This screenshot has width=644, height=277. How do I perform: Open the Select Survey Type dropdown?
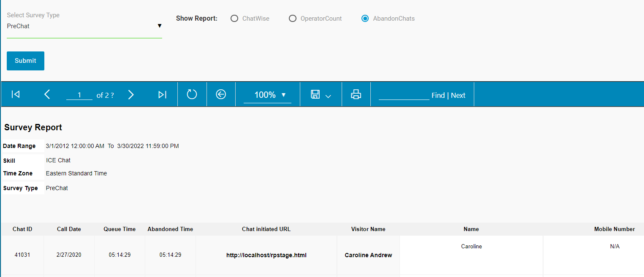pyautogui.click(x=84, y=26)
